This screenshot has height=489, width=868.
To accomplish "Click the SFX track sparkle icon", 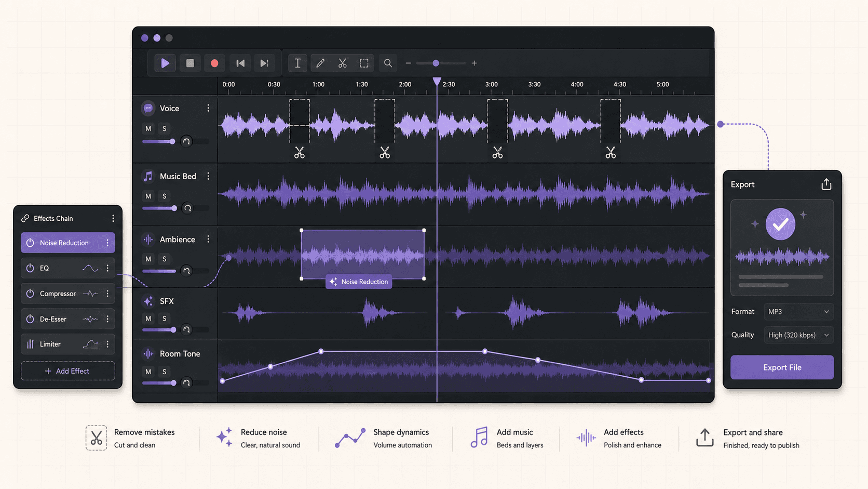I will [x=148, y=301].
